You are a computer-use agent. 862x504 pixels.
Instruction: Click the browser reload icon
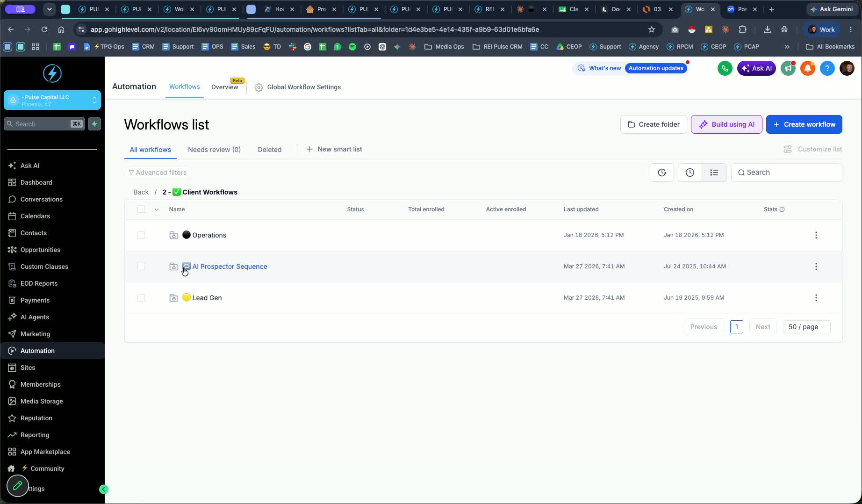coord(44,29)
